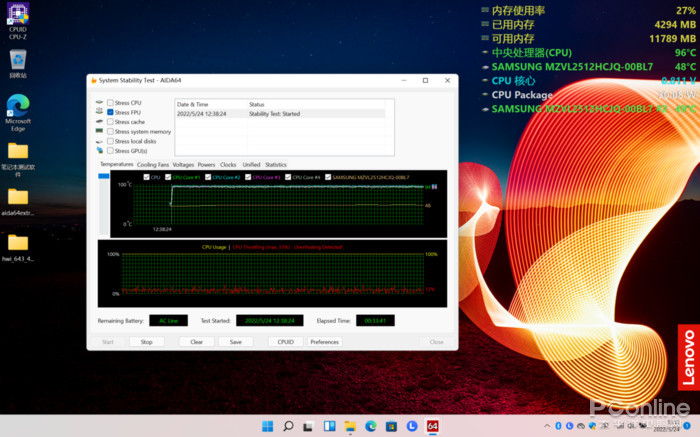Click the blue temperature graph scroll indicator
700x437 pixels.
pyautogui.click(x=104, y=176)
